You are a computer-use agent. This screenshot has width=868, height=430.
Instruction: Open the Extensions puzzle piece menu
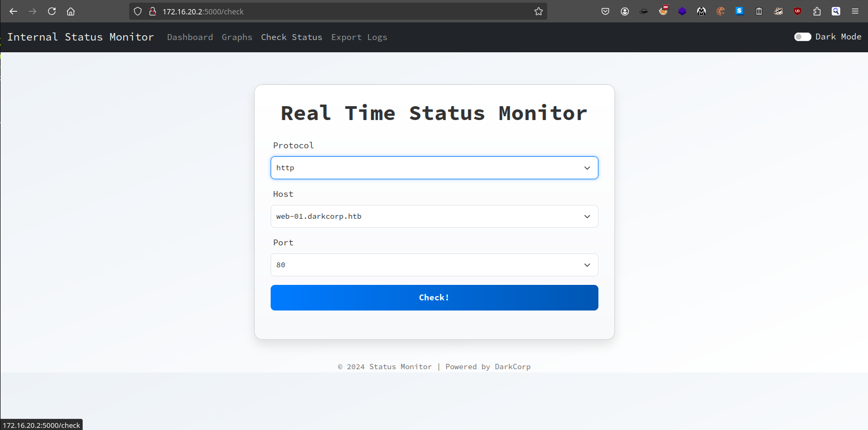click(817, 11)
